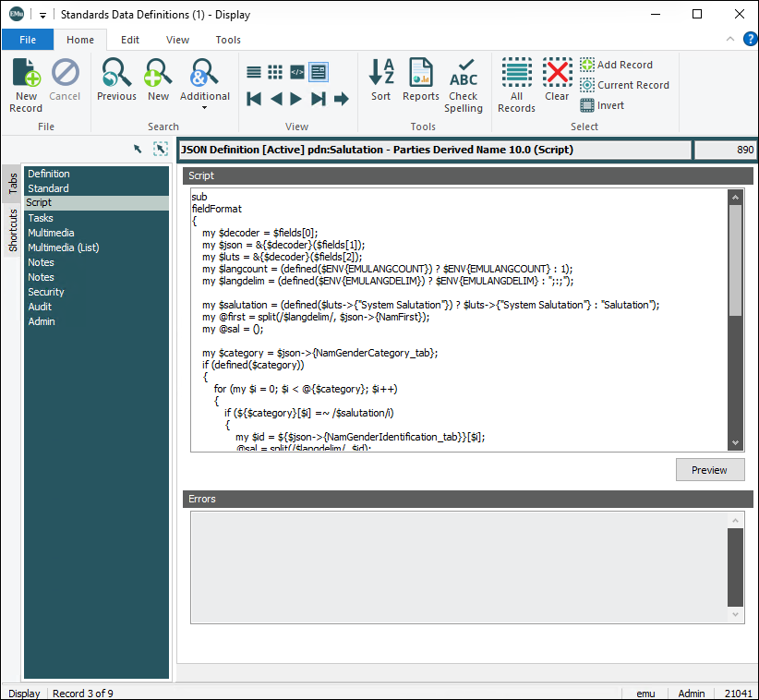The image size is (759, 700).
Task: Start a New search
Action: point(159,79)
